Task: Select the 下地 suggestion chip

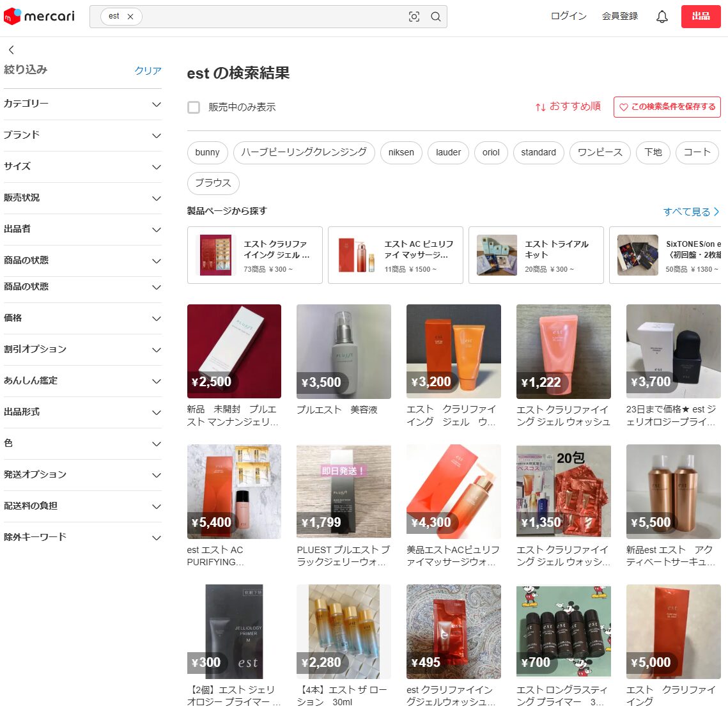Action: [x=653, y=153]
